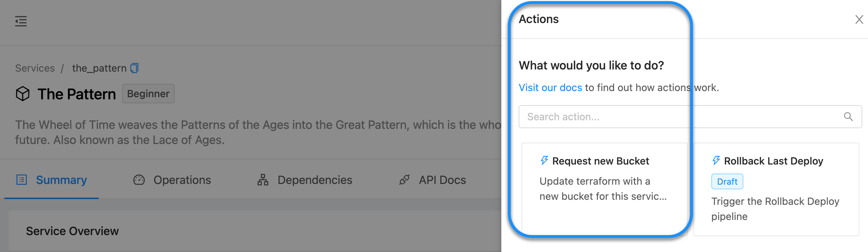The image size is (868, 252).
Task: Switch to the Summary tab
Action: (x=61, y=180)
